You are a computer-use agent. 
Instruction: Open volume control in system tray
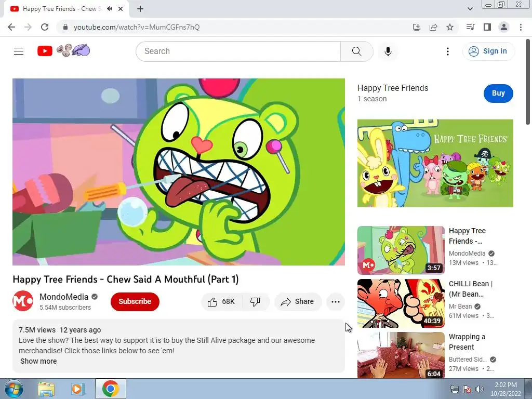[x=480, y=389]
